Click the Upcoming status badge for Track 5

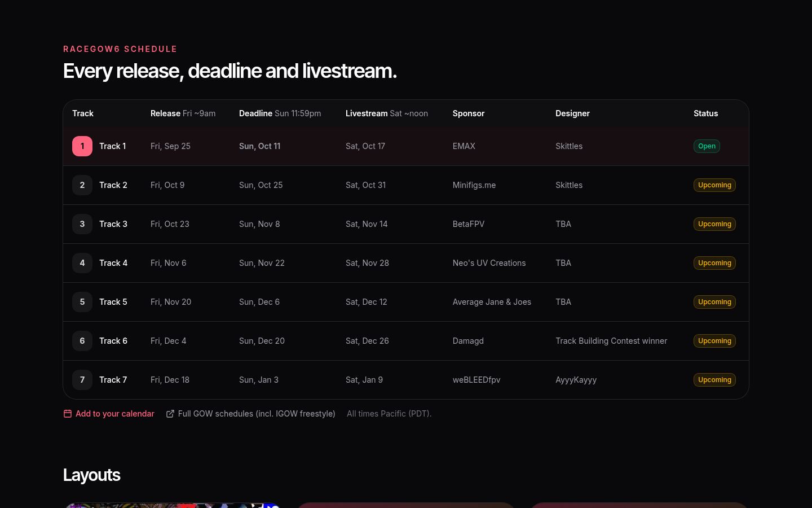point(714,302)
